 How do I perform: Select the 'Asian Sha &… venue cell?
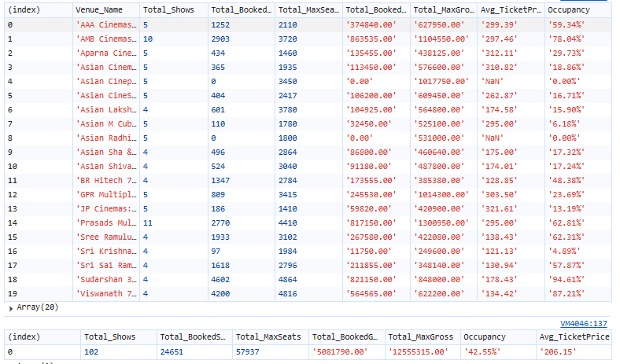tap(106, 153)
